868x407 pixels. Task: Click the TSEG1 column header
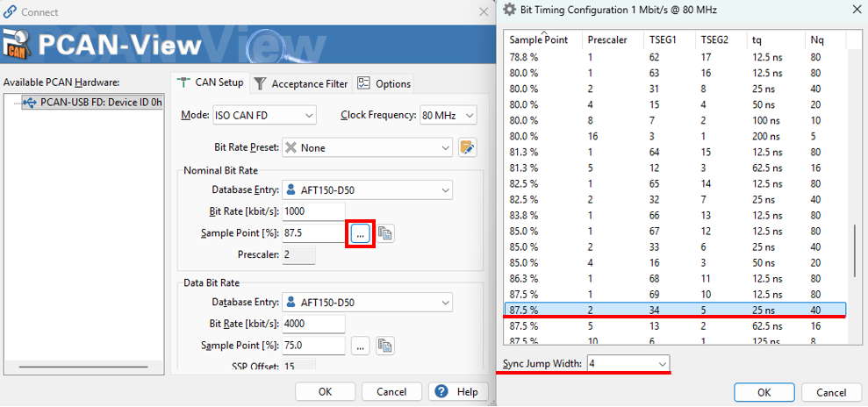[671, 39]
